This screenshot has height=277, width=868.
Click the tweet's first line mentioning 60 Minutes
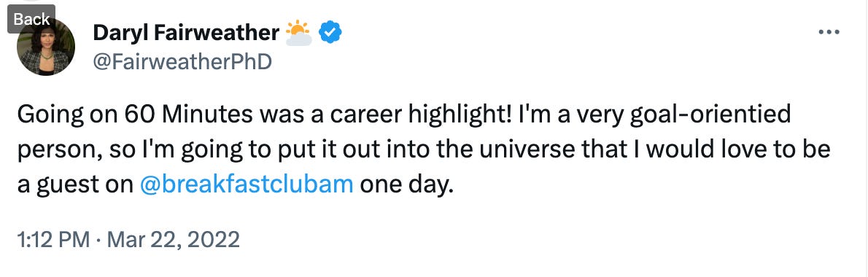tap(404, 115)
